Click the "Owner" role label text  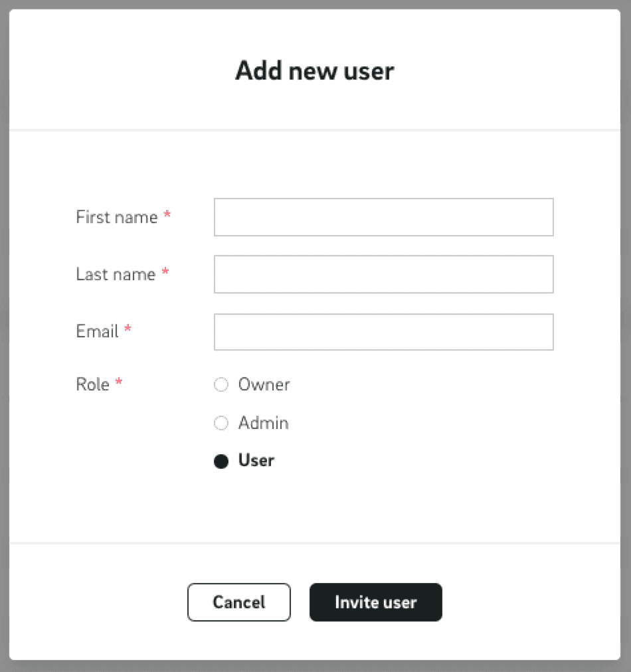pos(264,384)
